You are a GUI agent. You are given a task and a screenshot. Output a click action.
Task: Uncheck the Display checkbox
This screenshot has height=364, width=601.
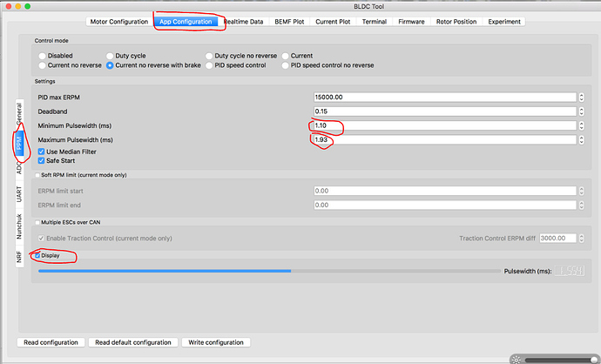(x=37, y=256)
